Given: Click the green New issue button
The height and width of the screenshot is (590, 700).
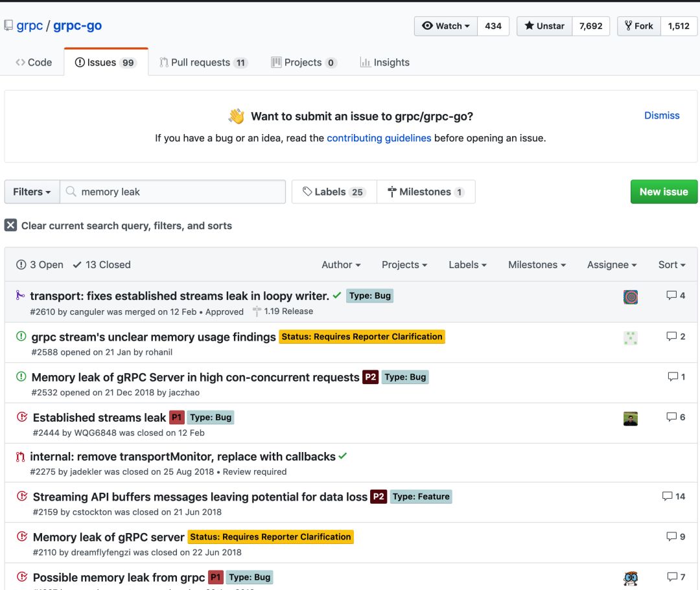Looking at the screenshot, I should 664,192.
